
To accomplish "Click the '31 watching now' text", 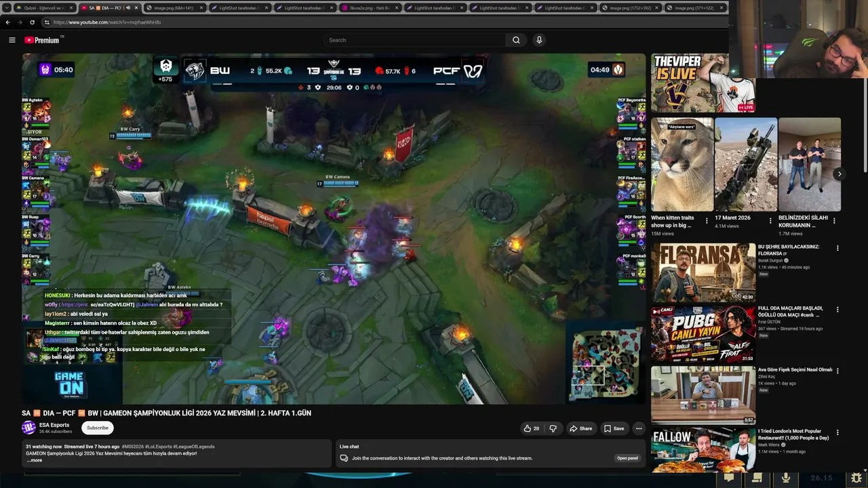I will coord(43,447).
